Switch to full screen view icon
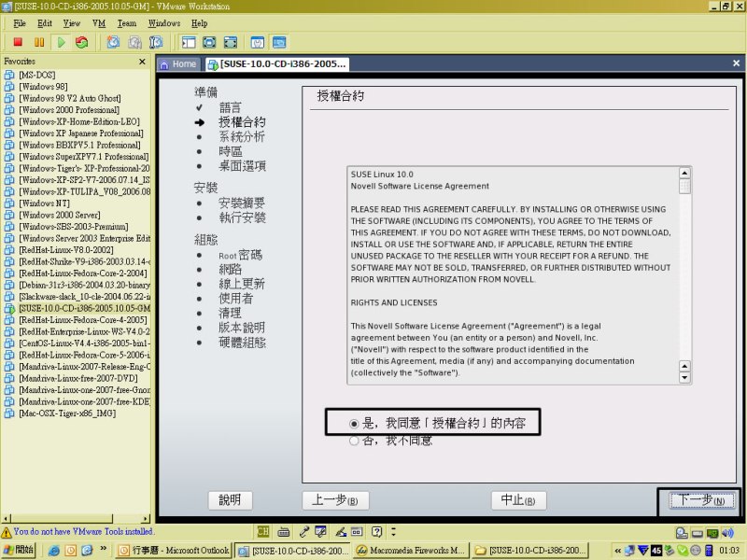 (x=209, y=42)
